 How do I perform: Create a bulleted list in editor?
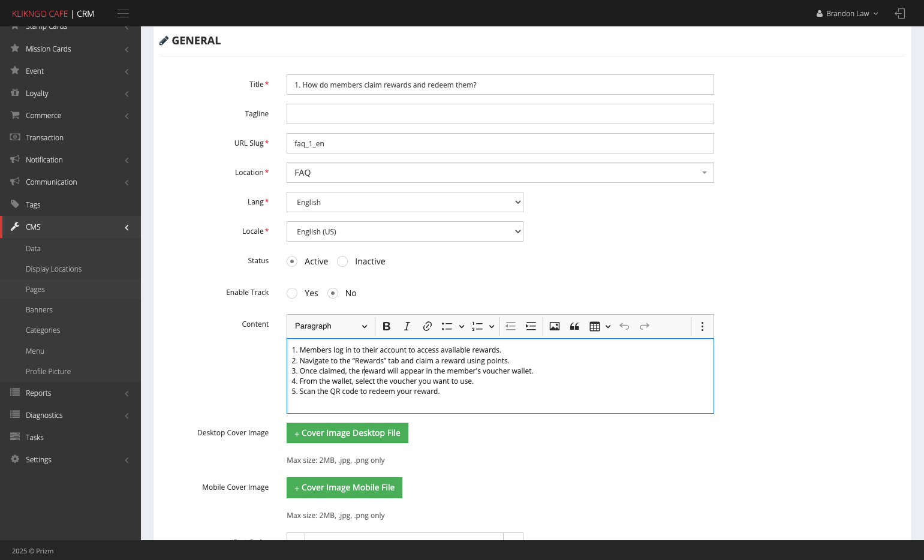[447, 326]
